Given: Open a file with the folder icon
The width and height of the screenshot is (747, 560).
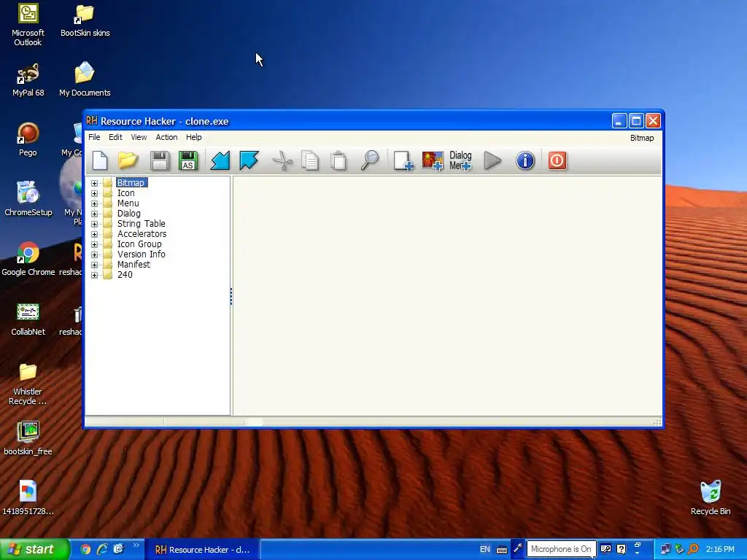Looking at the screenshot, I should tap(128, 160).
